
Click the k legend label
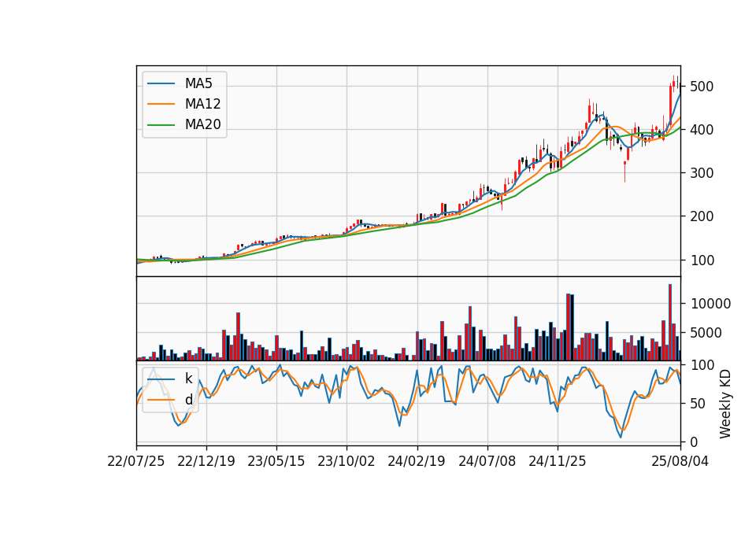[188, 379]
